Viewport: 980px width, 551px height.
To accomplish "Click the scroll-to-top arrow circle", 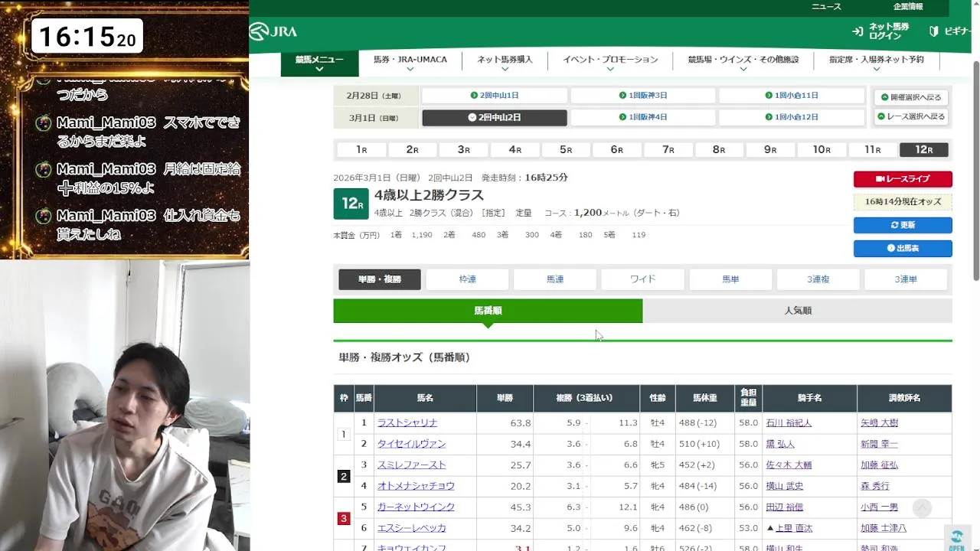I will coord(922,507).
